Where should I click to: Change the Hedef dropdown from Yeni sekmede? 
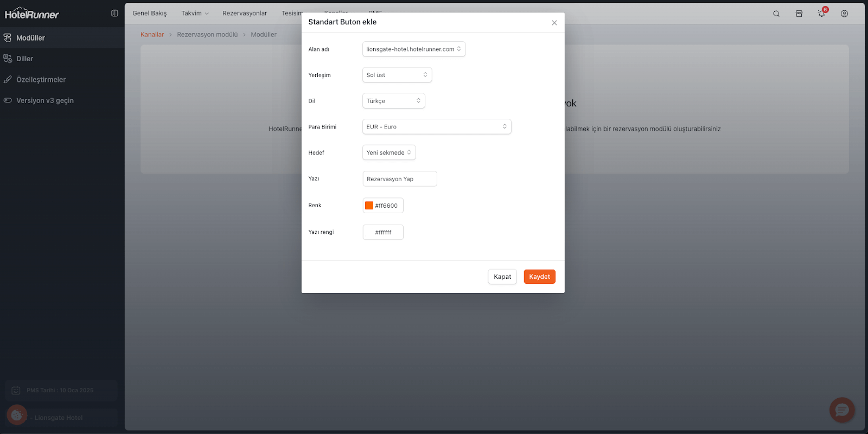coord(388,153)
